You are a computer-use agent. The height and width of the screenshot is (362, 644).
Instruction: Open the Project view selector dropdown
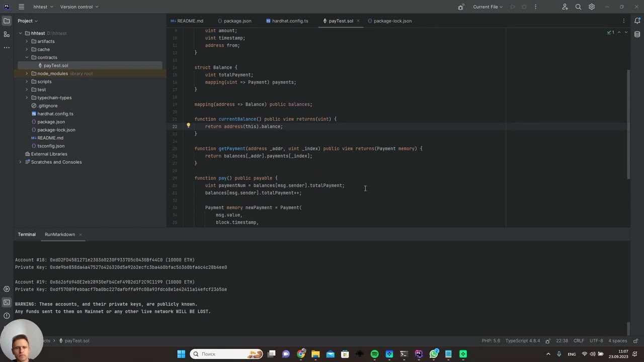click(28, 21)
